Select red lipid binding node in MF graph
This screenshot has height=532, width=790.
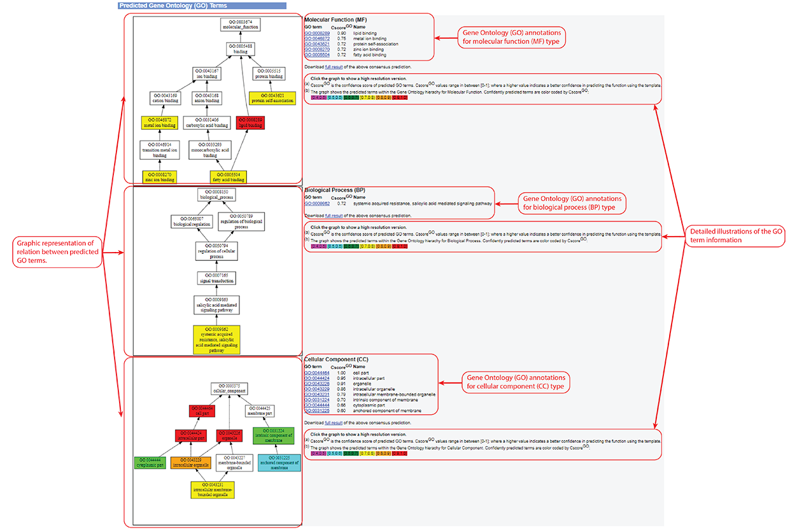click(x=250, y=122)
